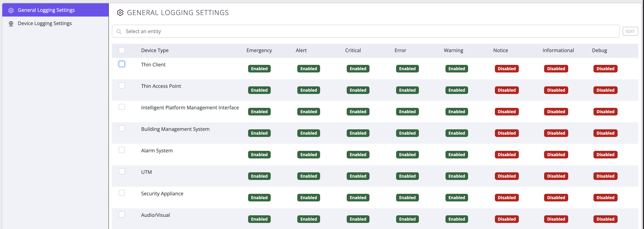Open Device Logging Settings in the sidebar
The height and width of the screenshot is (229, 644).
click(x=55, y=23)
